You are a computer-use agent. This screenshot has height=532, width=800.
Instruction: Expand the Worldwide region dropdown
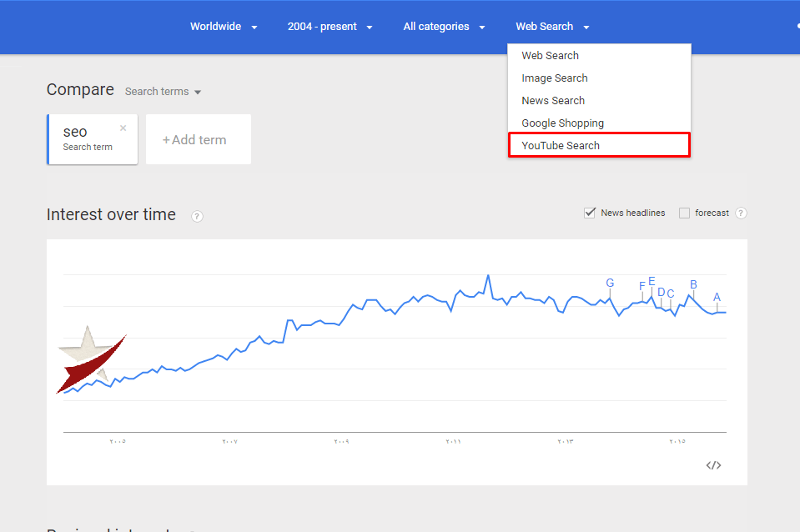click(x=224, y=27)
